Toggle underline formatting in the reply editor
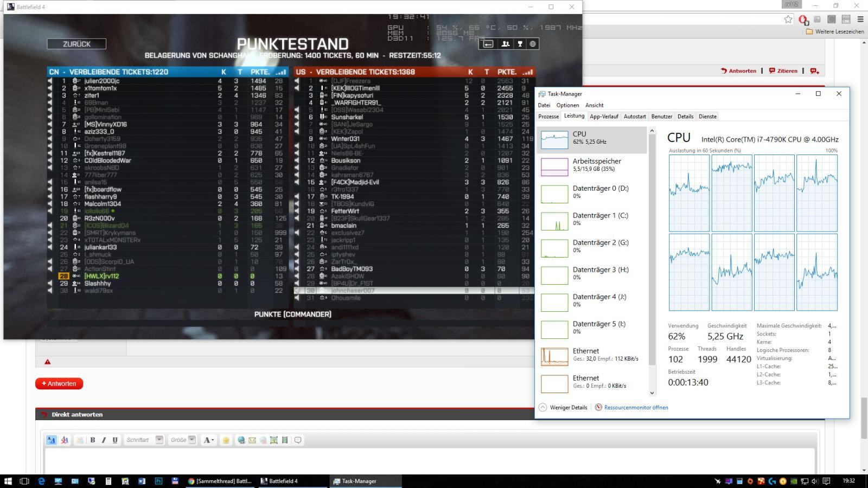Image resolution: width=868 pixels, height=488 pixels. coord(115,440)
